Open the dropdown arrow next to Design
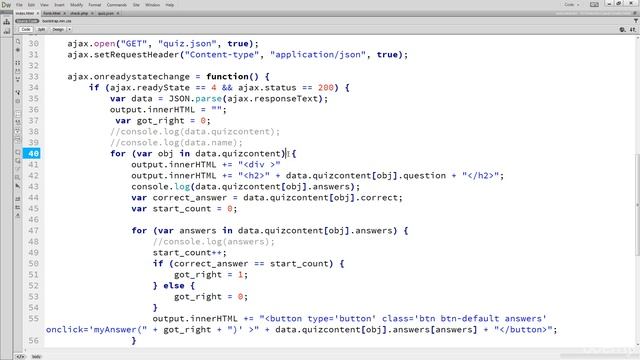Image resolution: width=640 pixels, height=360 pixels. (69, 29)
